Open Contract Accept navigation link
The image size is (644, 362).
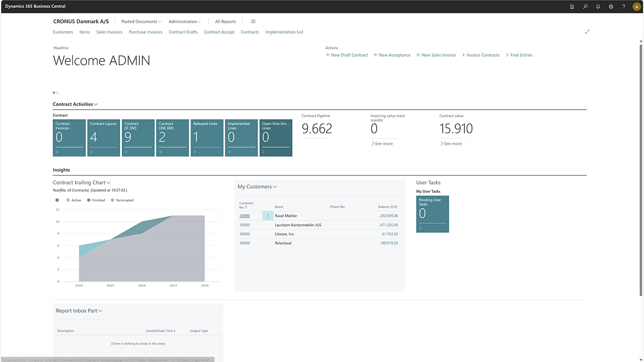[x=219, y=32]
